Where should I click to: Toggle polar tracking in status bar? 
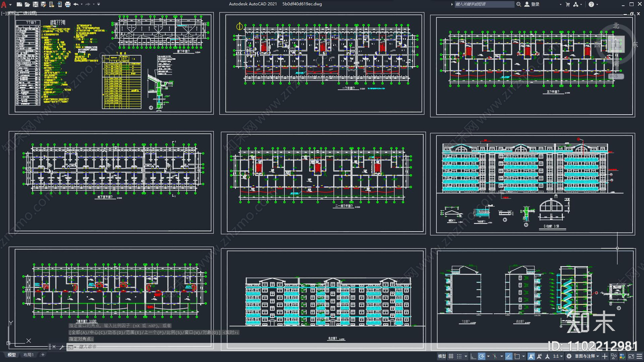(482, 356)
